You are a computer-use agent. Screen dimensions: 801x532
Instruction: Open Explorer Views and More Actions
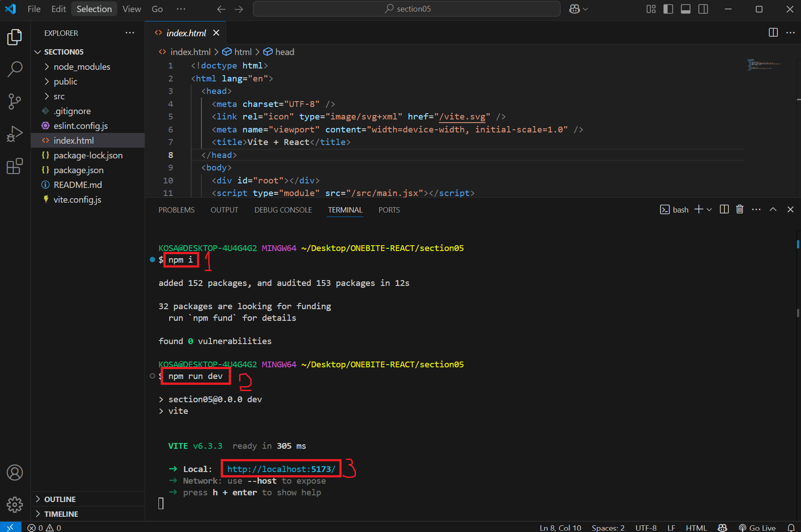(130, 33)
